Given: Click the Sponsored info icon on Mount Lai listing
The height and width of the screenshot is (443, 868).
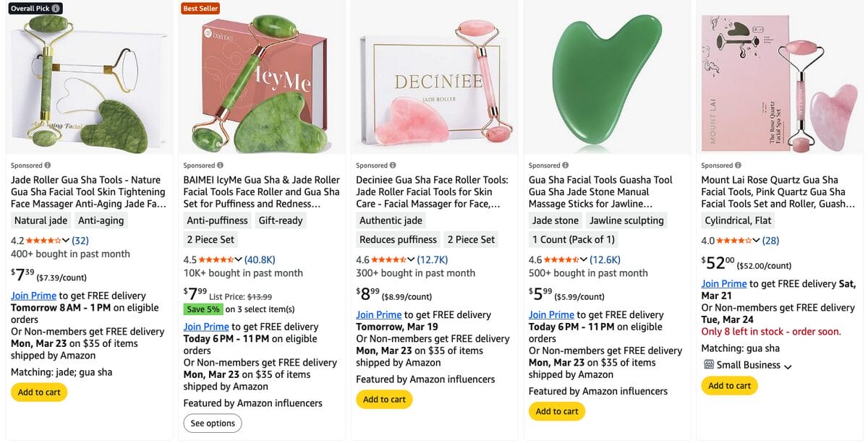Looking at the screenshot, I should pyautogui.click(x=737, y=165).
